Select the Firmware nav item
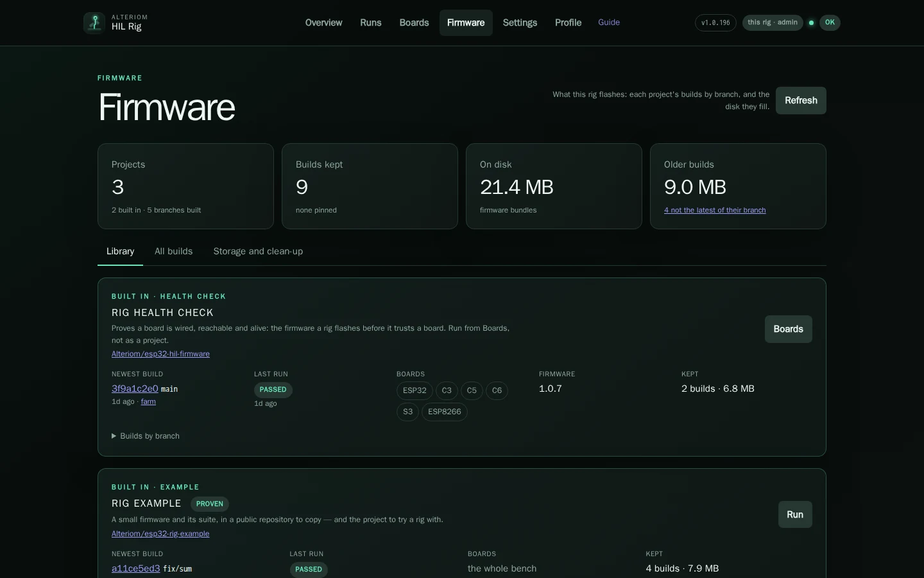 click(x=466, y=22)
